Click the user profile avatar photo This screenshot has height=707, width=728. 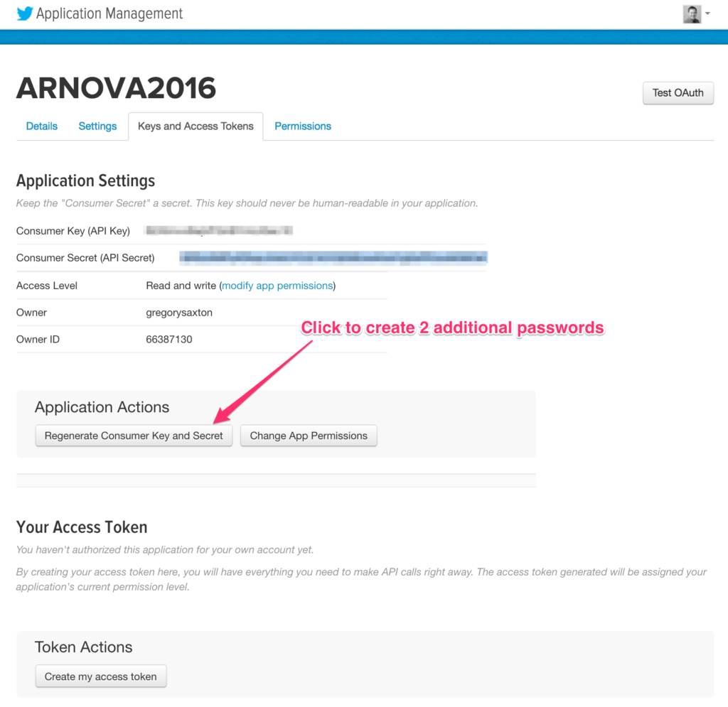690,13
